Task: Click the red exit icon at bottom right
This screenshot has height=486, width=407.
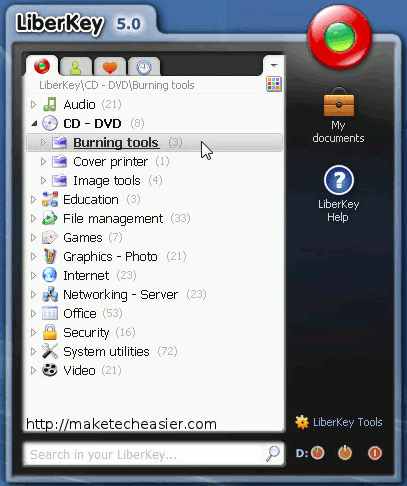Action: point(375,453)
